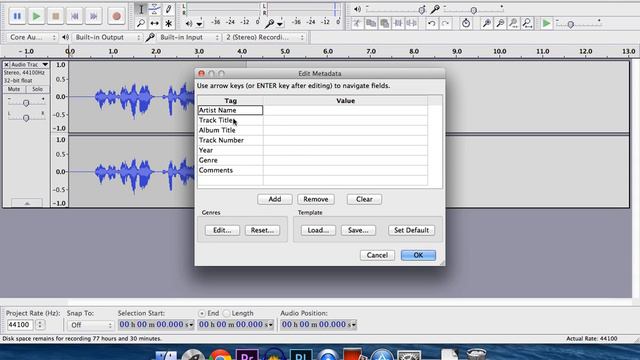Start recording with the red Record button
Screen dimensions: 640x360
pos(116,16)
